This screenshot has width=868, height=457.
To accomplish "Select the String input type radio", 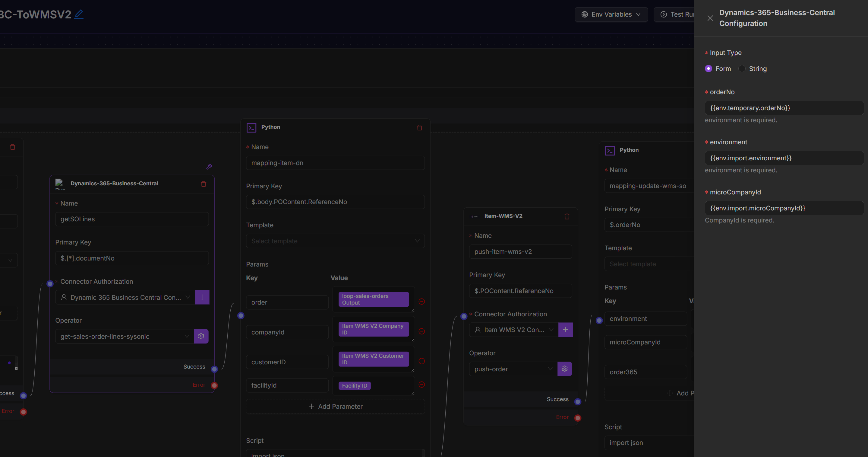I will 742,69.
